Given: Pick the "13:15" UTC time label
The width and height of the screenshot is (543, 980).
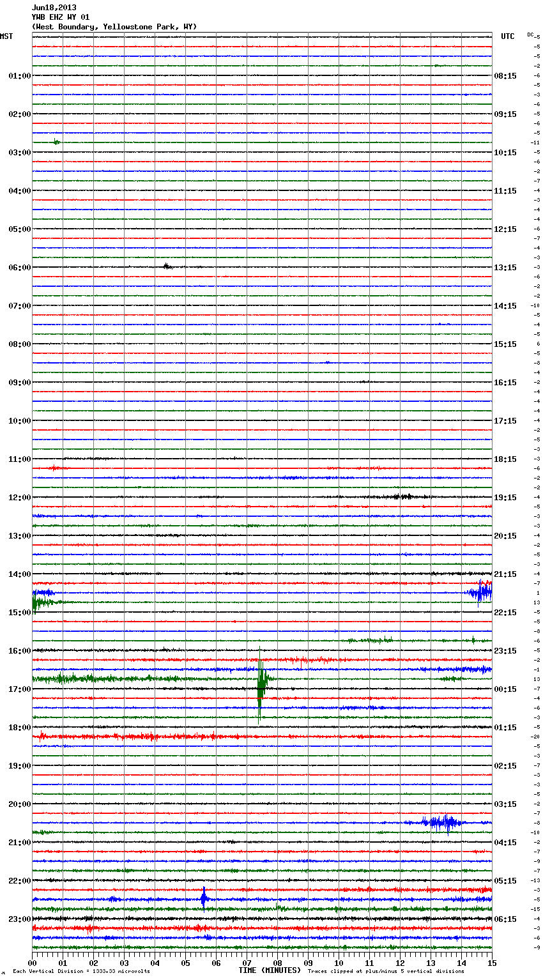Looking at the screenshot, I should coord(505,268).
